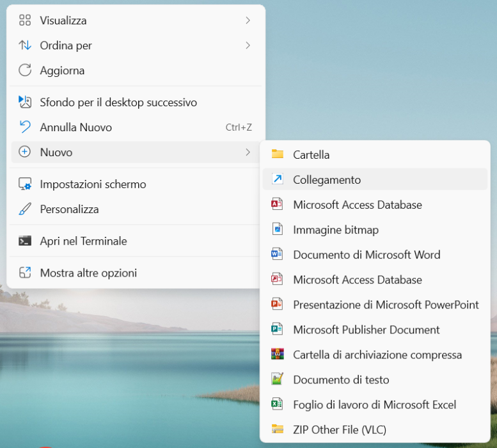497x448 pixels.
Task: Expand the Ordina per submenu arrow
Action: (x=248, y=45)
